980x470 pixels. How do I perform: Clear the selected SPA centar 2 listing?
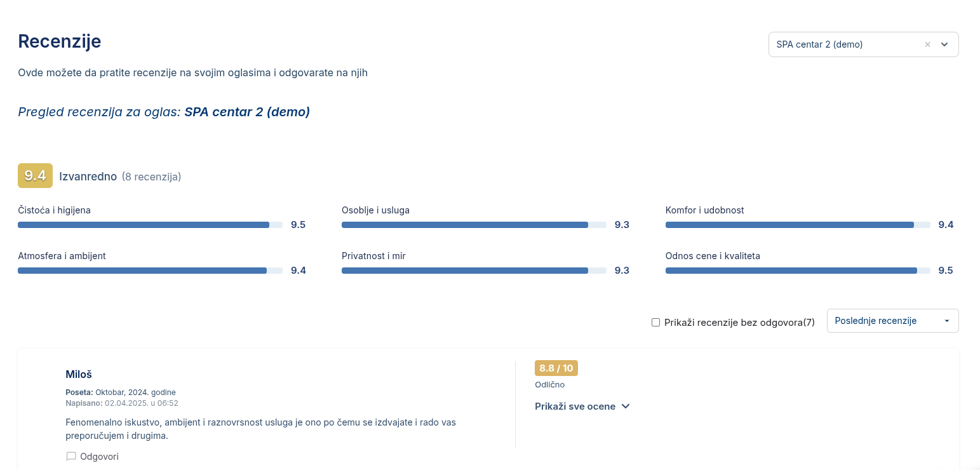[927, 44]
